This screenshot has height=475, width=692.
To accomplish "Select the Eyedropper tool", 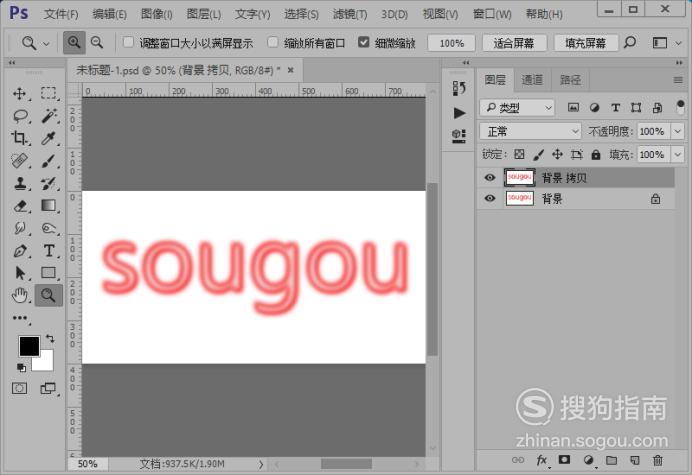I will coord(49,138).
